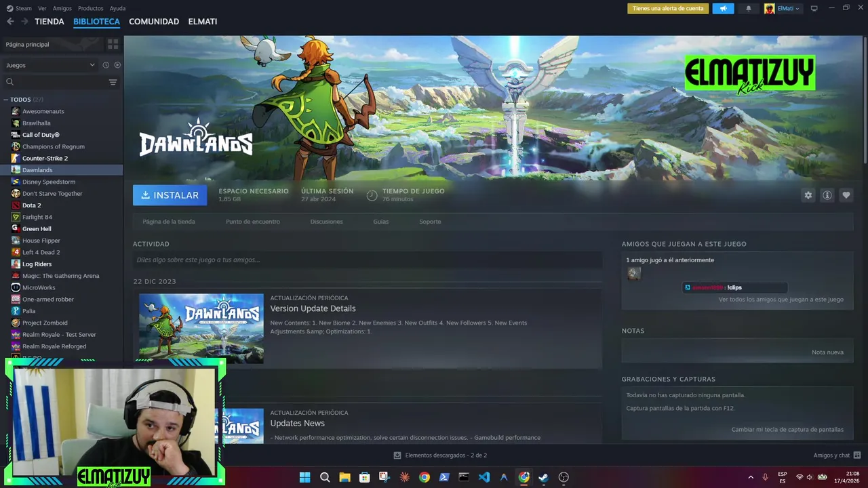Add Dawnlands to favorites heart
The width and height of the screenshot is (868, 488).
tap(846, 195)
